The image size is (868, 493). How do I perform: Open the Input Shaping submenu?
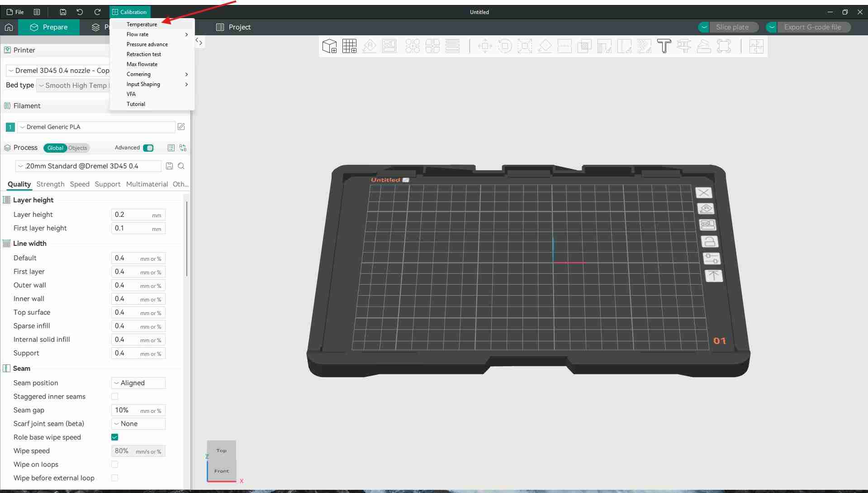(x=152, y=84)
